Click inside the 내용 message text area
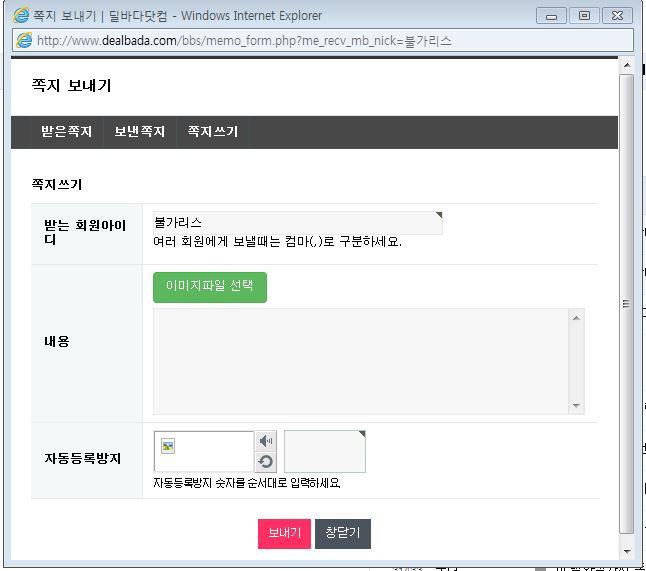 (x=360, y=360)
